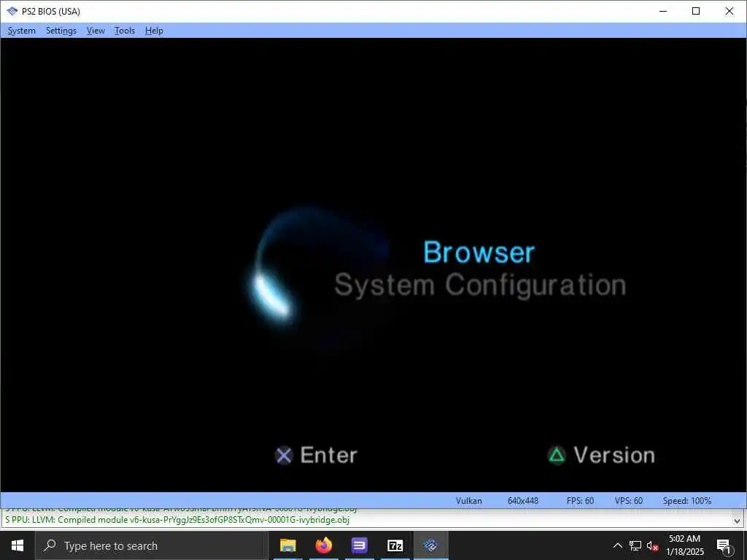The image size is (747, 560).
Task: Open 7-Zip from the taskbar
Action: click(395, 545)
